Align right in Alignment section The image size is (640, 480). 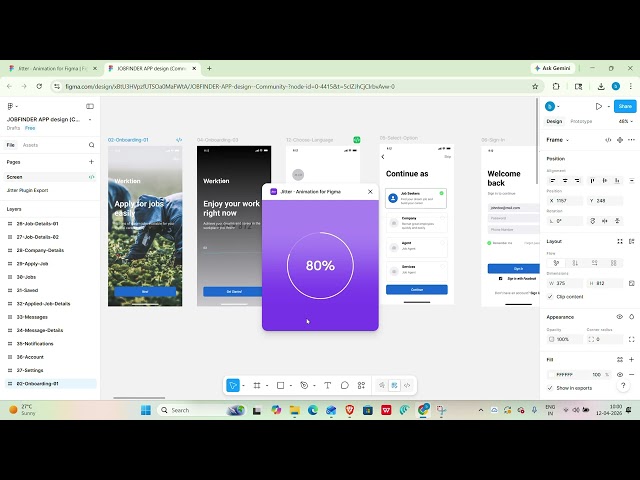(x=577, y=180)
